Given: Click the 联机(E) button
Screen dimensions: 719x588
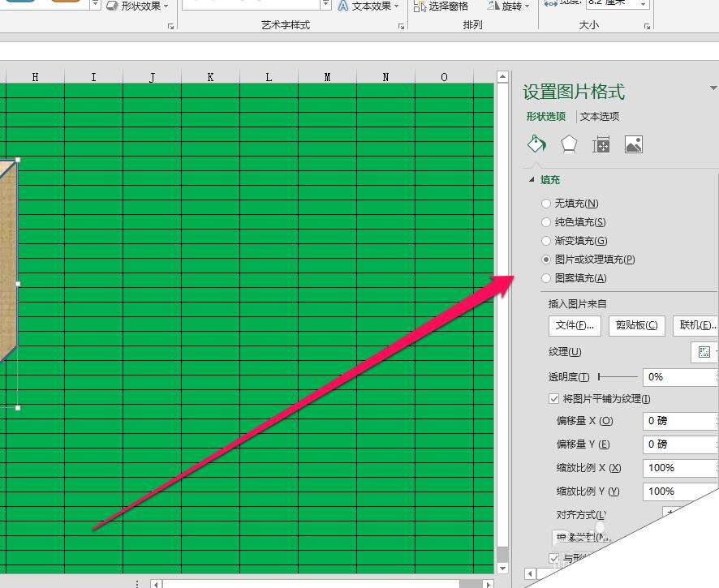Looking at the screenshot, I should tap(695, 325).
